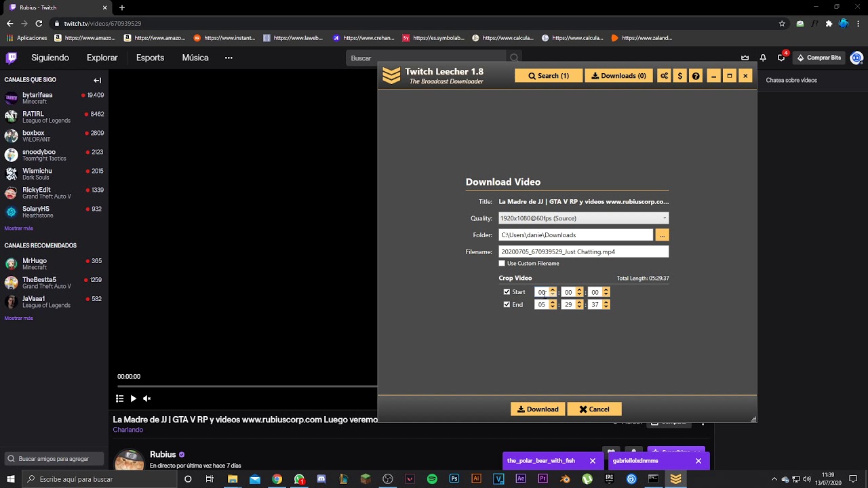Click the Prime loot crown icon
Screen dimensions: 868x488
click(x=745, y=58)
